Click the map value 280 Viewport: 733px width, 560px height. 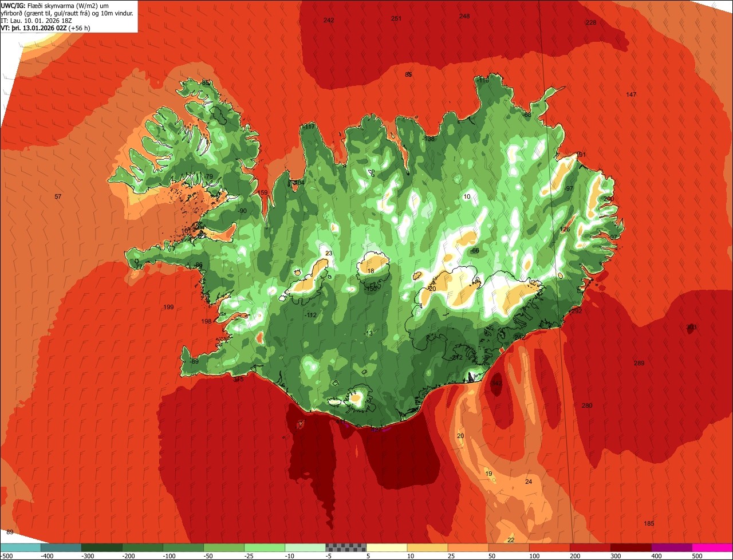pos(587,405)
